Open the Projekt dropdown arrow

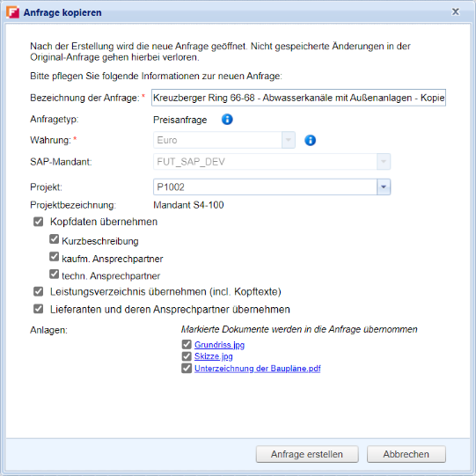click(384, 187)
